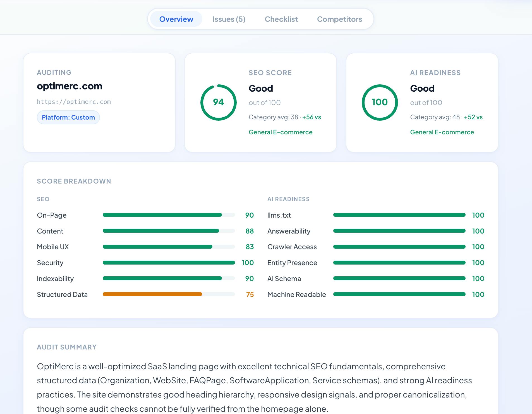This screenshot has width=532, height=414.
Task: Click the SCORE BREAKDOWN heading
Action: [74, 181]
